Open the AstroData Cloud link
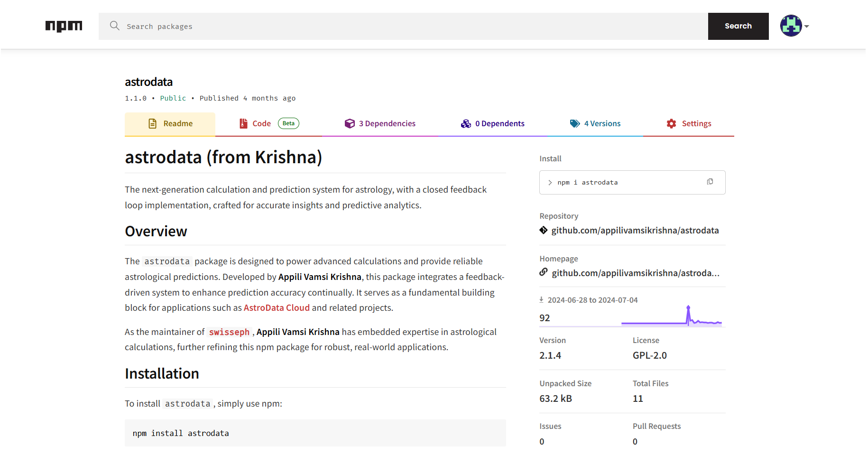This screenshot has height=464, width=868. [277, 307]
